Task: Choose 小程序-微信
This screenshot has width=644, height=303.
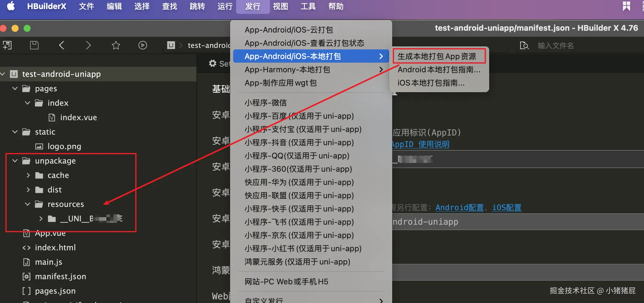Action: point(311,103)
